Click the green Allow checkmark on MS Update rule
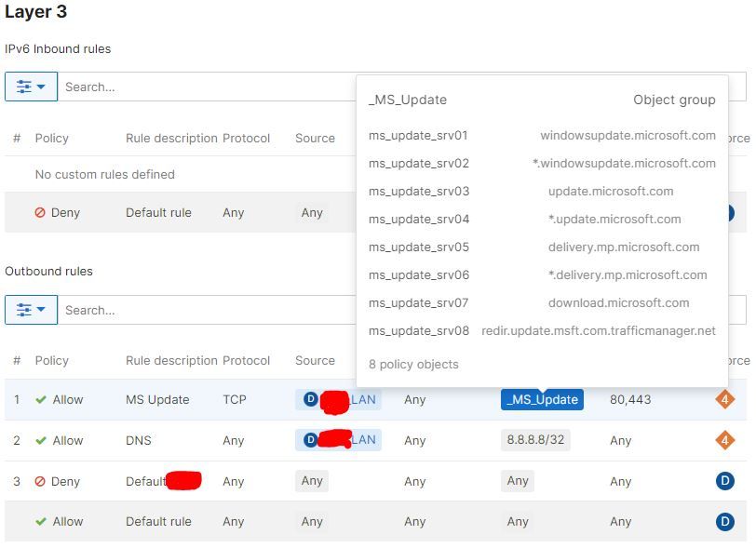Screen dimensions: 756x548 click(41, 399)
